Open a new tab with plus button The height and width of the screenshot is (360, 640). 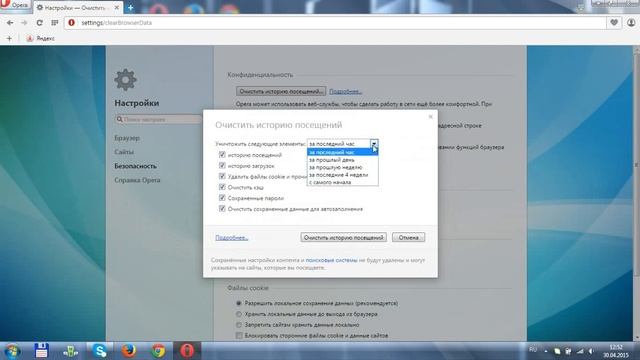point(131,7)
